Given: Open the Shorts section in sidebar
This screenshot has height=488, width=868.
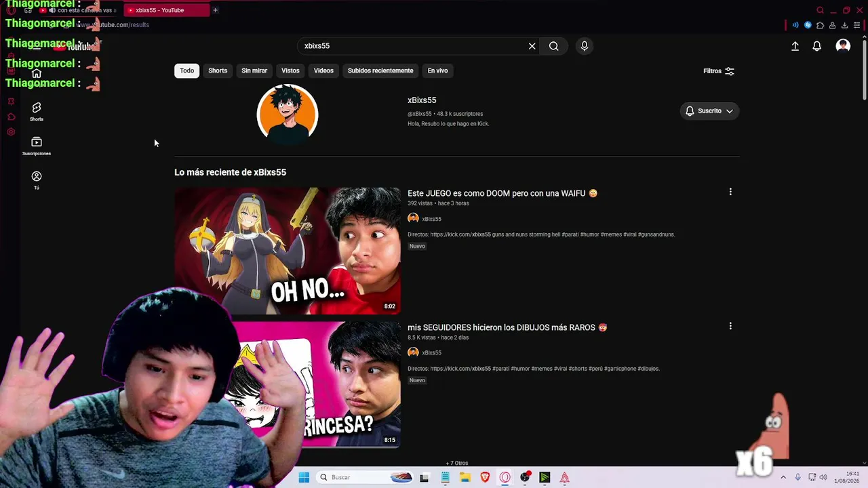Looking at the screenshot, I should [x=37, y=112].
